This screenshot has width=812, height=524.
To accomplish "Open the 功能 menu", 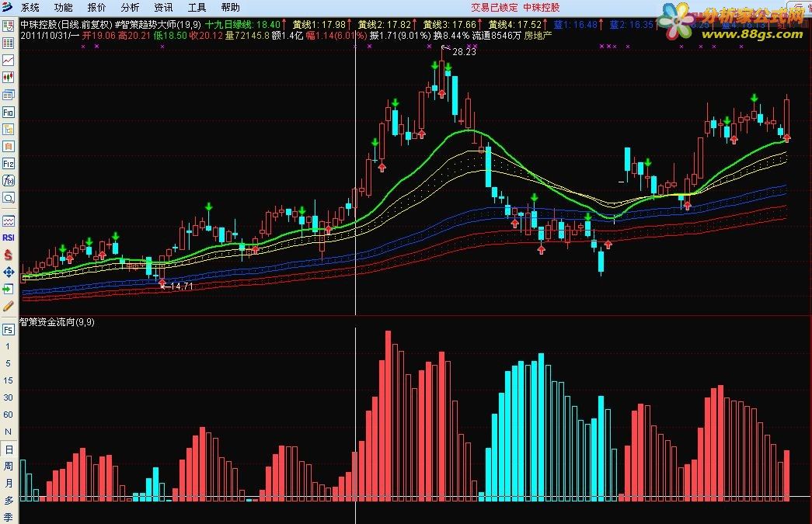I will click(63, 7).
